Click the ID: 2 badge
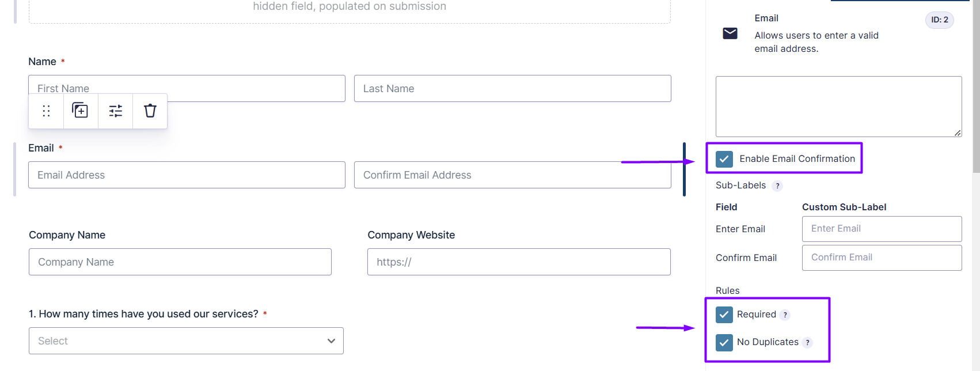Viewport: 980px width, 371px height. pos(939,20)
